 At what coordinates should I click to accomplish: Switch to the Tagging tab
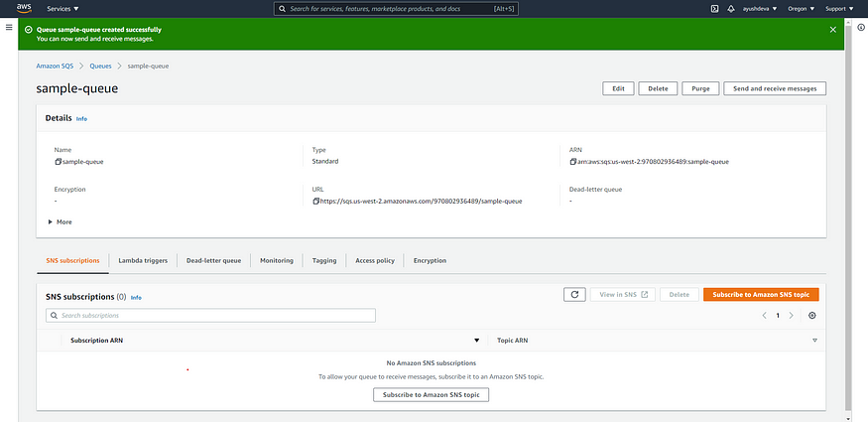pos(324,260)
